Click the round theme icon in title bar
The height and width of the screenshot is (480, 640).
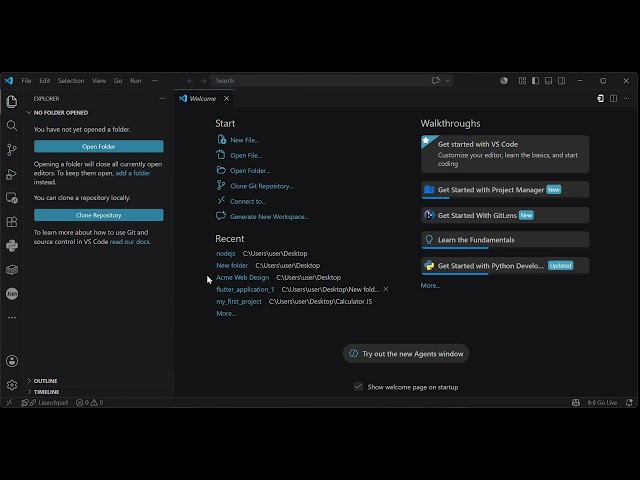504,81
